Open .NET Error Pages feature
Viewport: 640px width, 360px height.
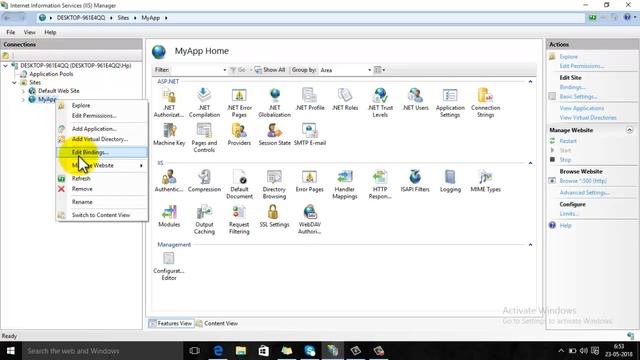pos(239,102)
